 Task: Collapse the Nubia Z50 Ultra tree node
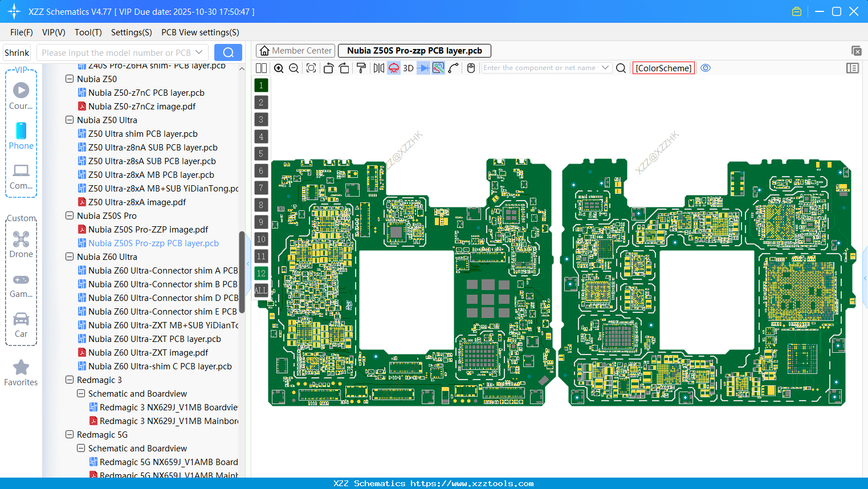[69, 120]
